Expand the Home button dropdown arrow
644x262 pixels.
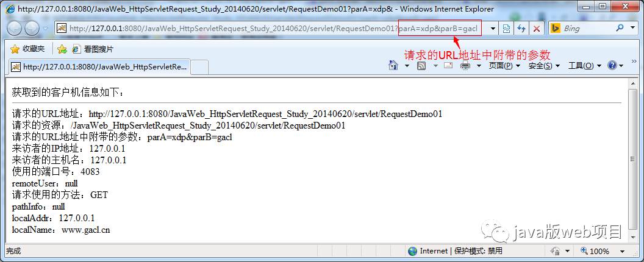pos(407,66)
